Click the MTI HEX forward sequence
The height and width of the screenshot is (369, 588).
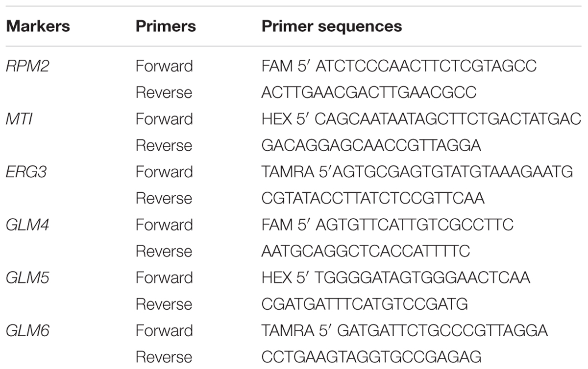[421, 119]
